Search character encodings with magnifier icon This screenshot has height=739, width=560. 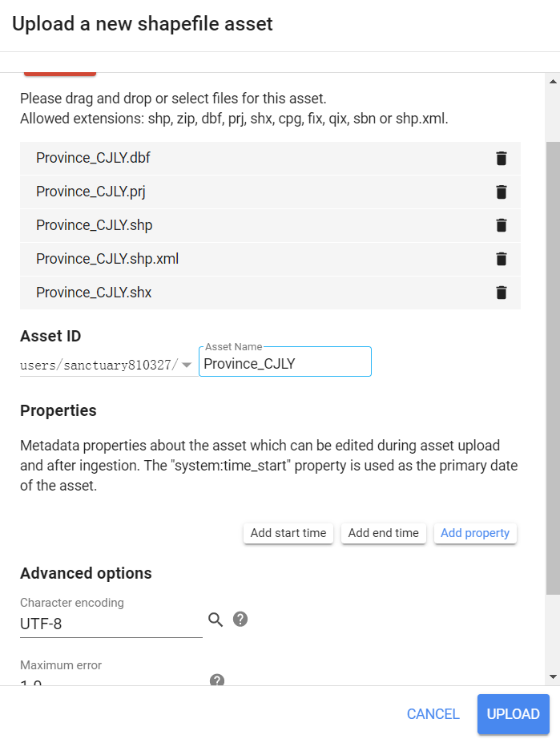216,620
